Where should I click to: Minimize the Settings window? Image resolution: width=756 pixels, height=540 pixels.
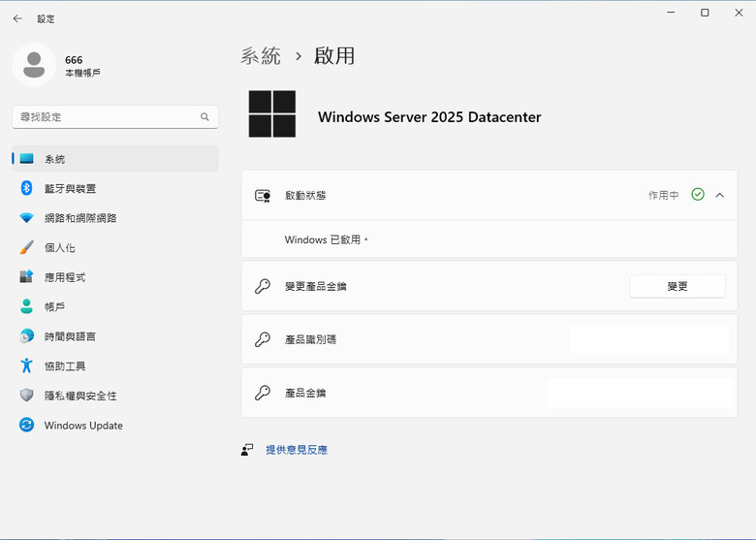click(x=671, y=13)
